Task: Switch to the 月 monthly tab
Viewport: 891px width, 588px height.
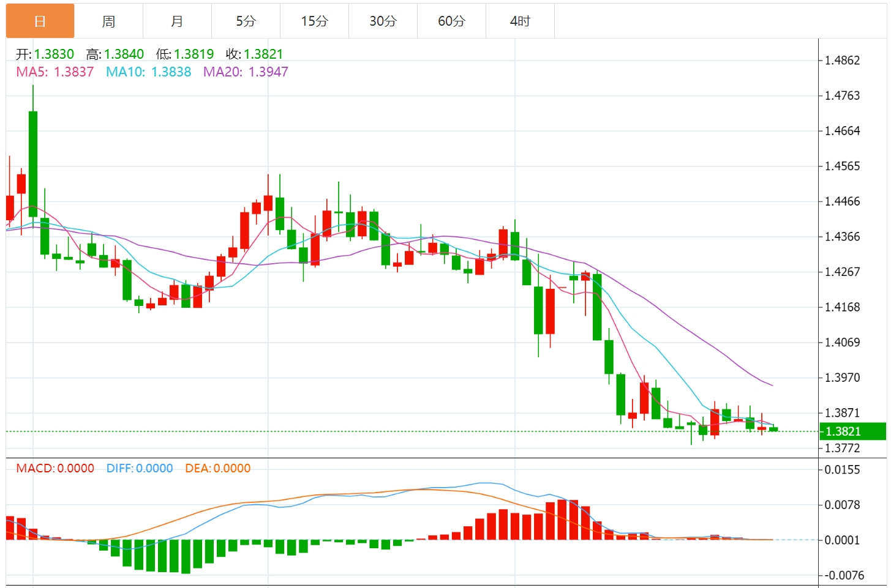Action: [178, 21]
